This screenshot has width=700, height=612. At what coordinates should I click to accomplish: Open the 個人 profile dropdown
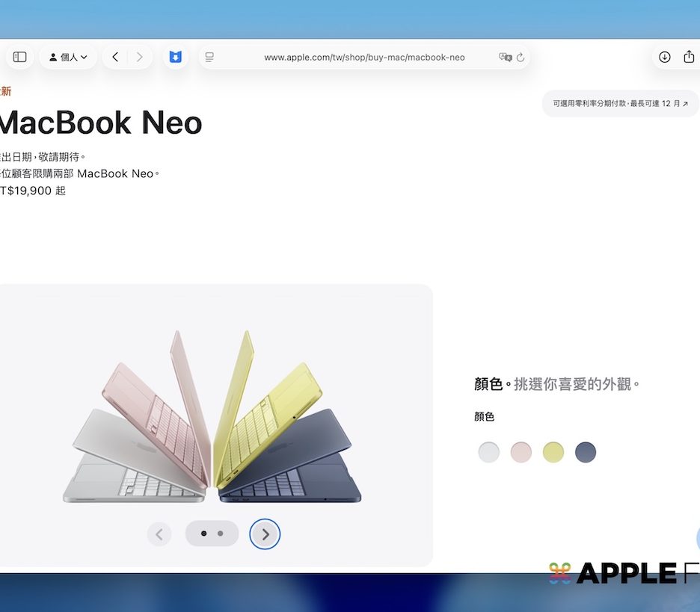(68, 57)
